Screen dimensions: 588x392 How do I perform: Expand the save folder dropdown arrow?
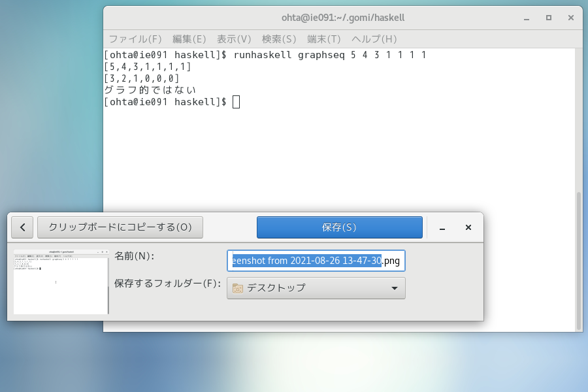pyautogui.click(x=394, y=288)
